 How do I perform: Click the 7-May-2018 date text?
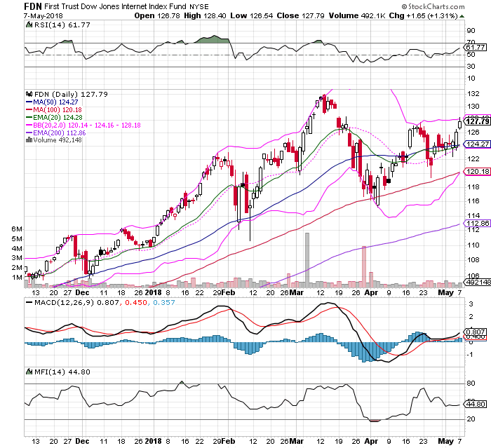point(43,15)
